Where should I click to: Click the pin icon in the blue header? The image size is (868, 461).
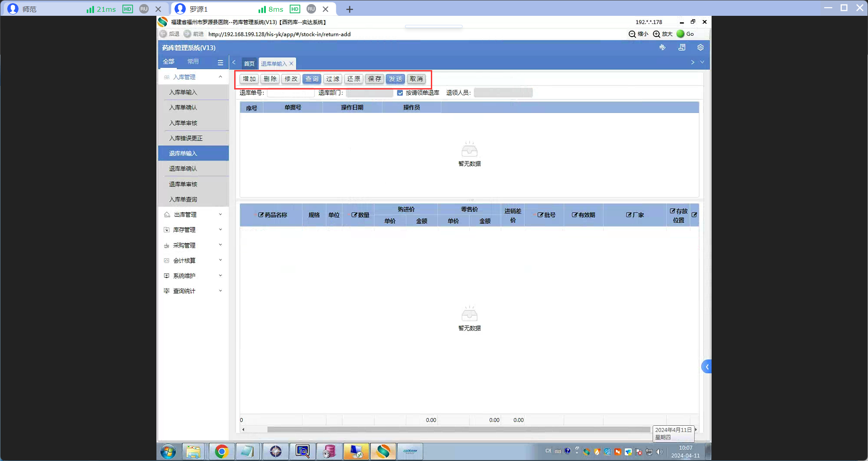click(662, 47)
